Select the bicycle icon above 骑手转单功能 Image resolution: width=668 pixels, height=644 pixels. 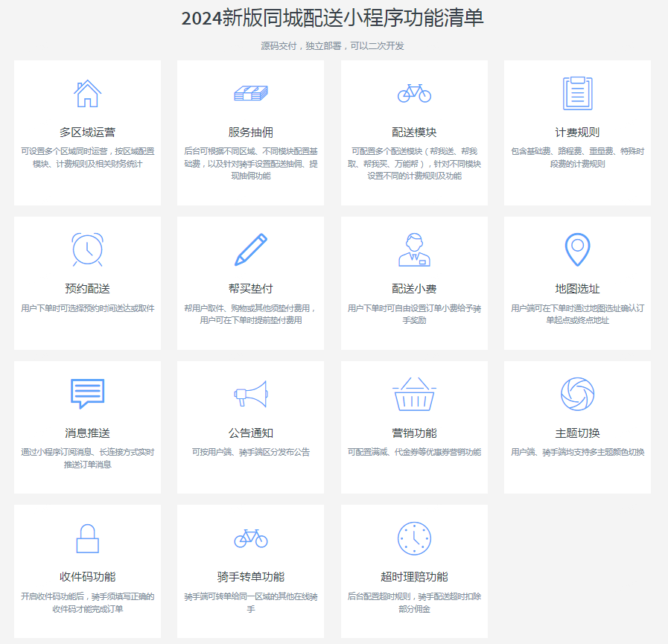click(x=250, y=538)
